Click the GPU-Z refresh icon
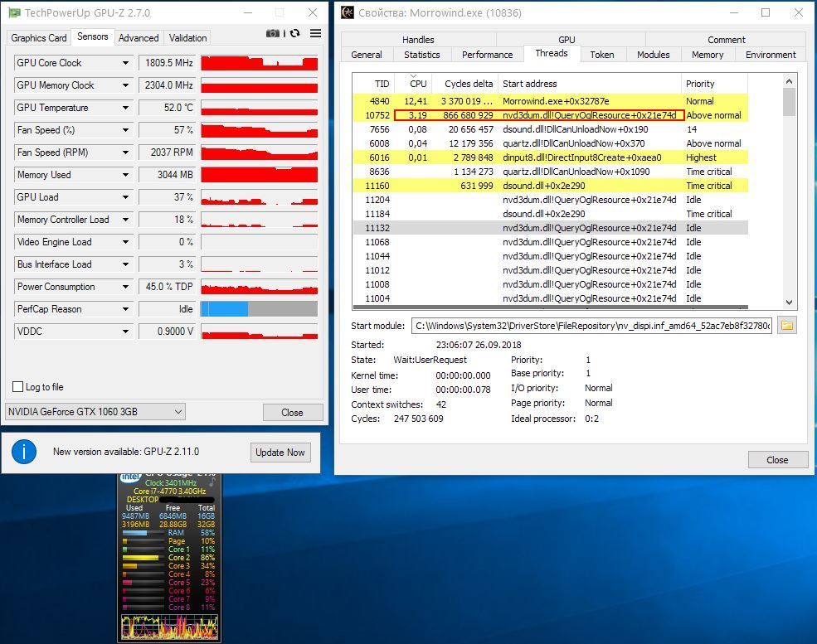The image size is (817, 644). click(295, 33)
